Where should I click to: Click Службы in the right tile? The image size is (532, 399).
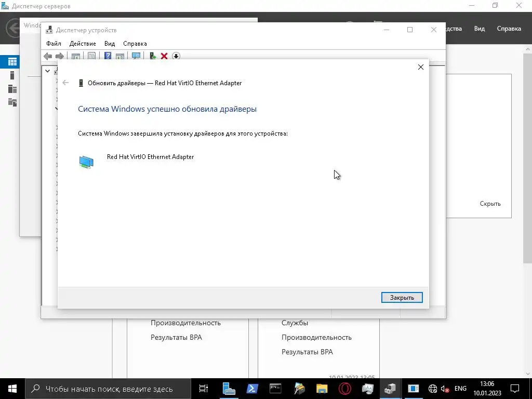295,323
